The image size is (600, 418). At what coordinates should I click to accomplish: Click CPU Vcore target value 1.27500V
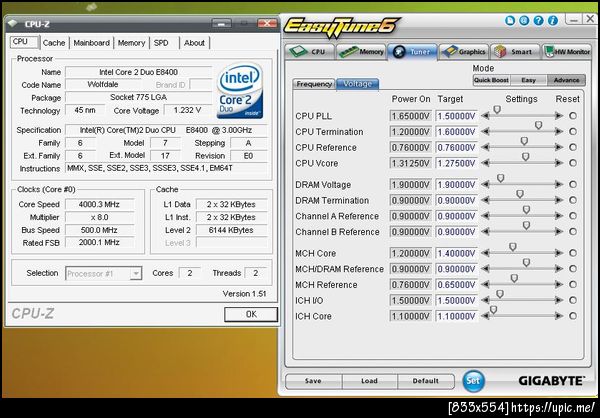point(457,163)
